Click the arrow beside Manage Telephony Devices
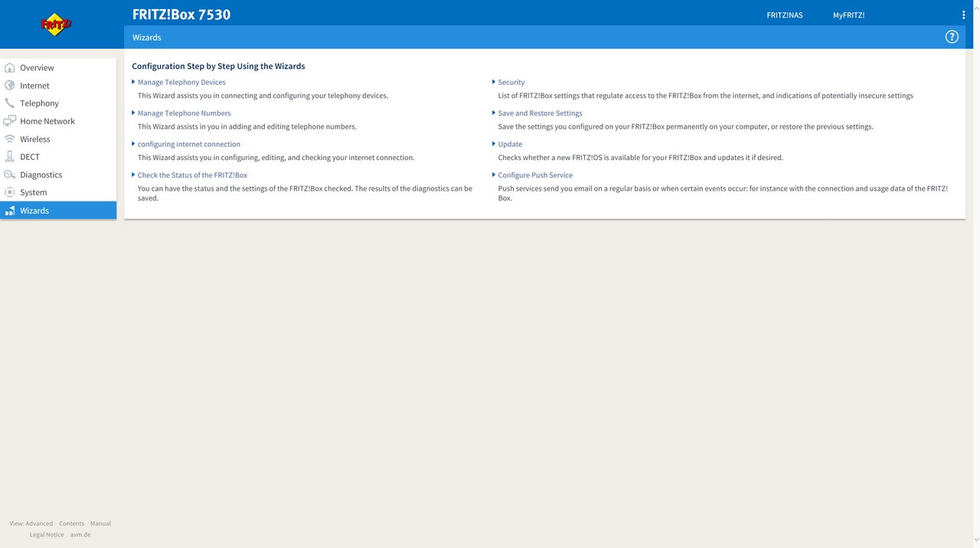The image size is (980, 548). [x=133, y=82]
